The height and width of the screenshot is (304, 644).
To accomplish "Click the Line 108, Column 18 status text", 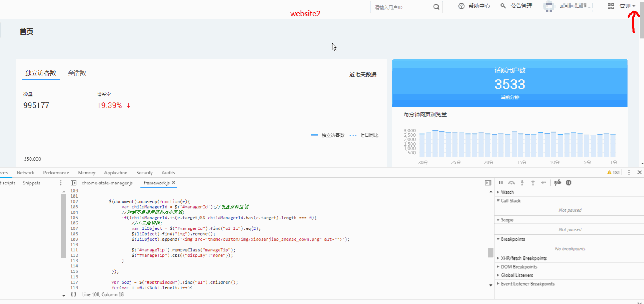I will tap(103, 294).
